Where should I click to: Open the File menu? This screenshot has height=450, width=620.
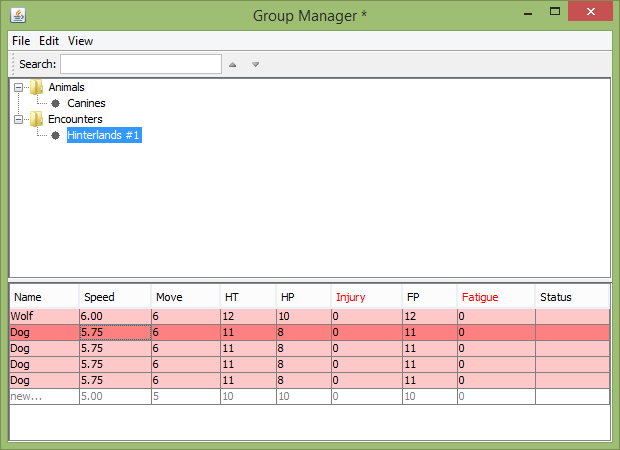[x=21, y=41]
